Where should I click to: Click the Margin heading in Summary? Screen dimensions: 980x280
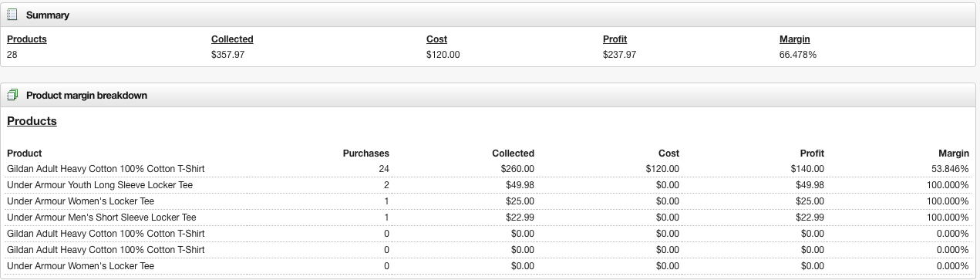pyautogui.click(x=794, y=39)
